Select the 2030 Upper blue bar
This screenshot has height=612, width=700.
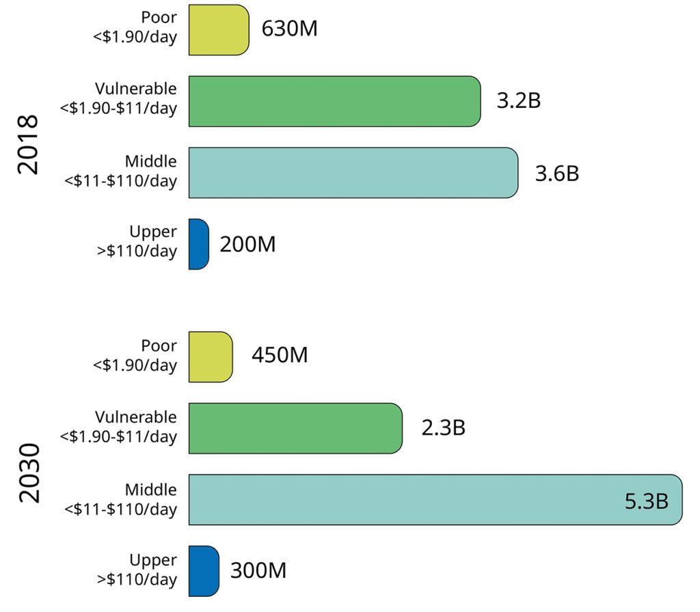(x=204, y=571)
